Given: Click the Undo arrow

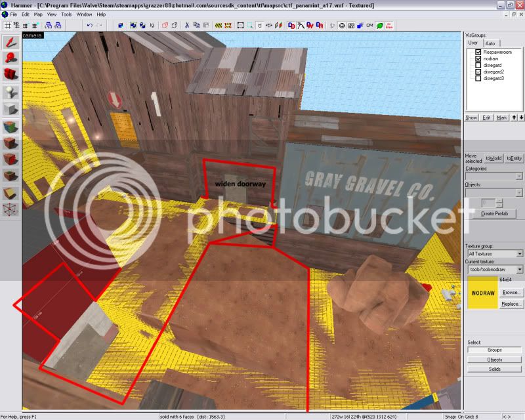Looking at the screenshot, I should (89, 26).
